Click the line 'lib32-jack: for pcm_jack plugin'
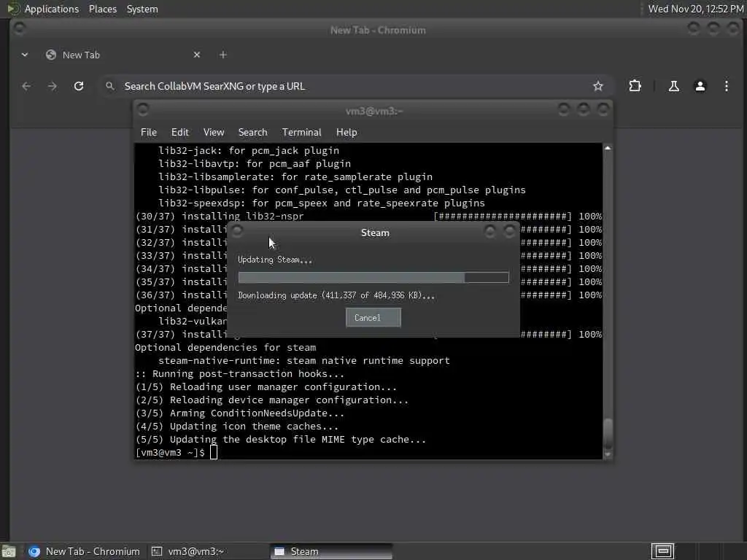The image size is (747, 560). (x=249, y=150)
